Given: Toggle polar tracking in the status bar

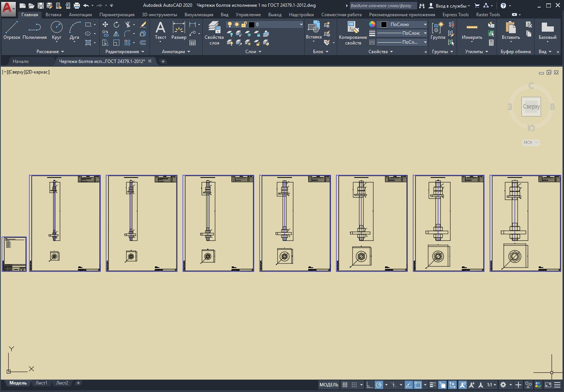Looking at the screenshot, I should click(379, 385).
